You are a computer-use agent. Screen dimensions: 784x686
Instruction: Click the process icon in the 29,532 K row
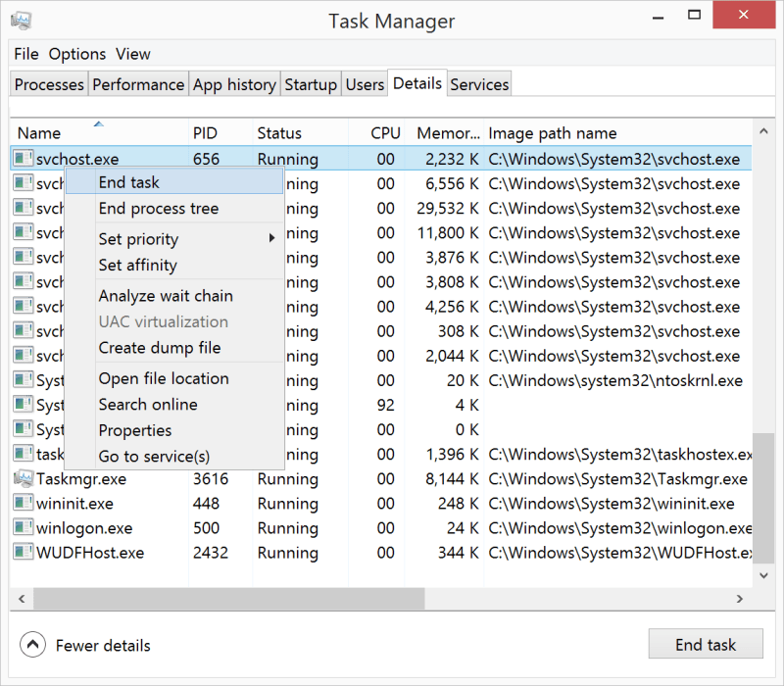click(23, 208)
